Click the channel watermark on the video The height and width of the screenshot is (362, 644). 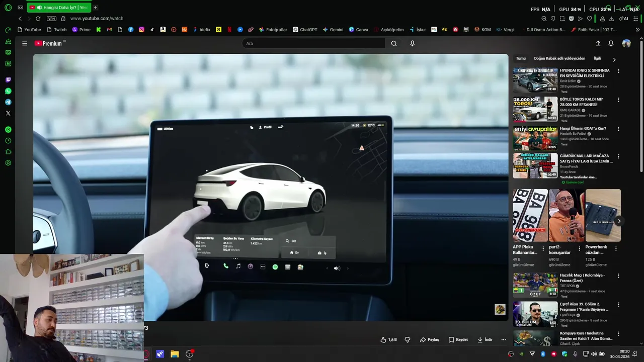[x=500, y=309]
